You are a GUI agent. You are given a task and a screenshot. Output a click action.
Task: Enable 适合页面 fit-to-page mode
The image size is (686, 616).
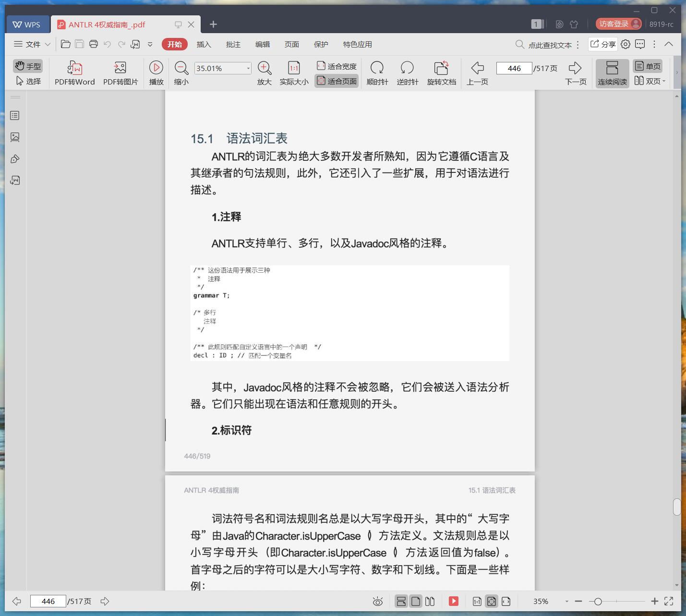point(336,81)
